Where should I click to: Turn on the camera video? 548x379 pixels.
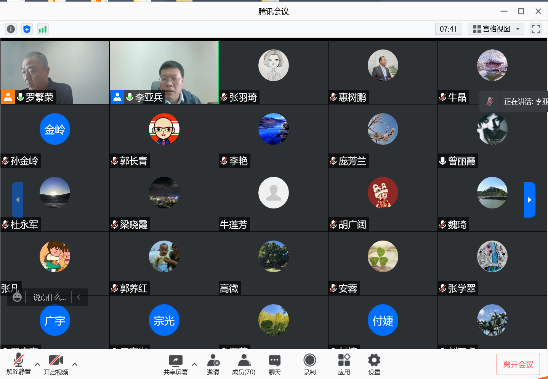pyautogui.click(x=56, y=364)
